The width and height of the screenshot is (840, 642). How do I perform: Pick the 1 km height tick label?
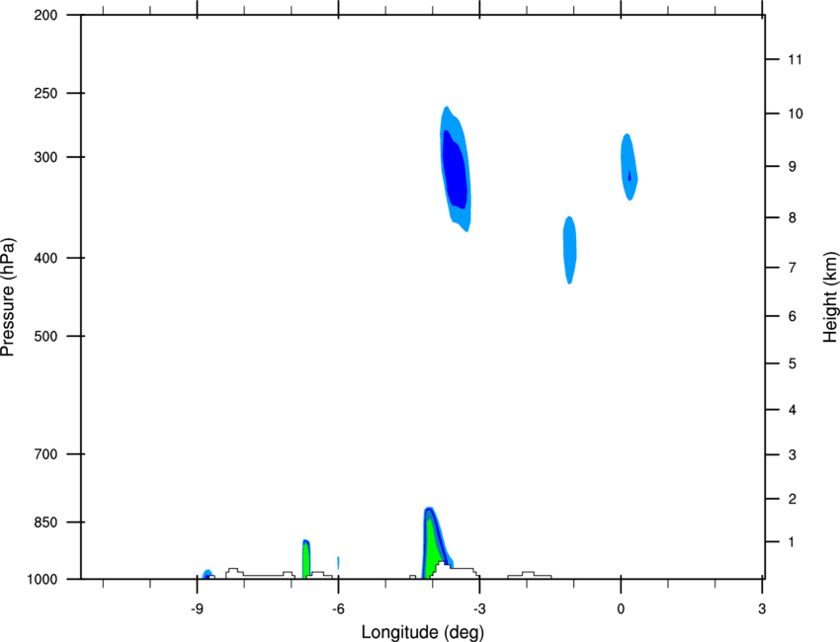pyautogui.click(x=792, y=542)
